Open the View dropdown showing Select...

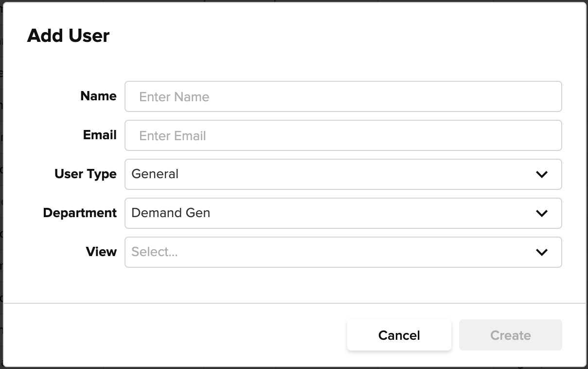(343, 252)
